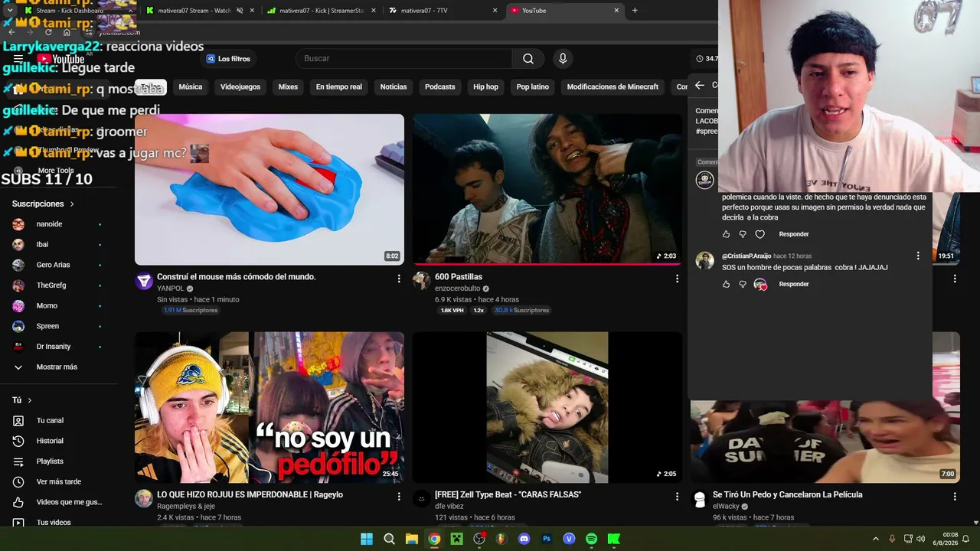
Task: Expand Suscripciones section chevron
Action: [73, 204]
